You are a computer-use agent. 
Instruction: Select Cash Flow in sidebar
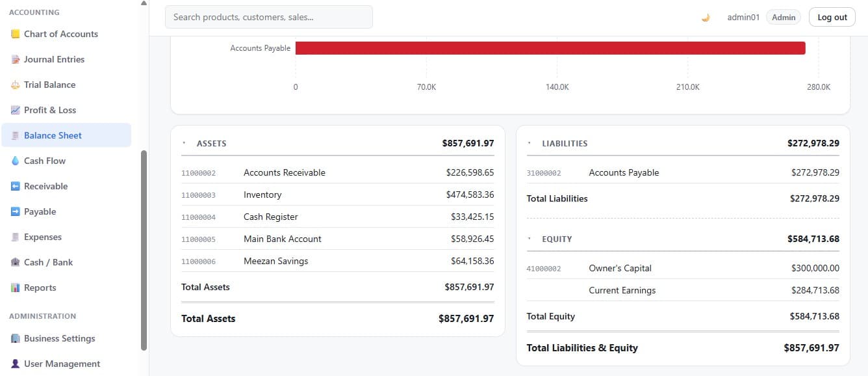(66, 161)
